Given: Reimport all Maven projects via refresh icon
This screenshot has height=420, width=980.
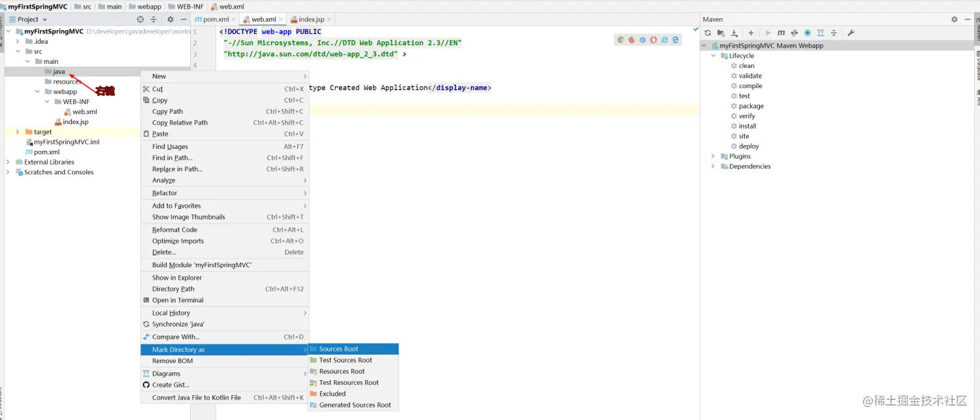Looking at the screenshot, I should coord(708,33).
